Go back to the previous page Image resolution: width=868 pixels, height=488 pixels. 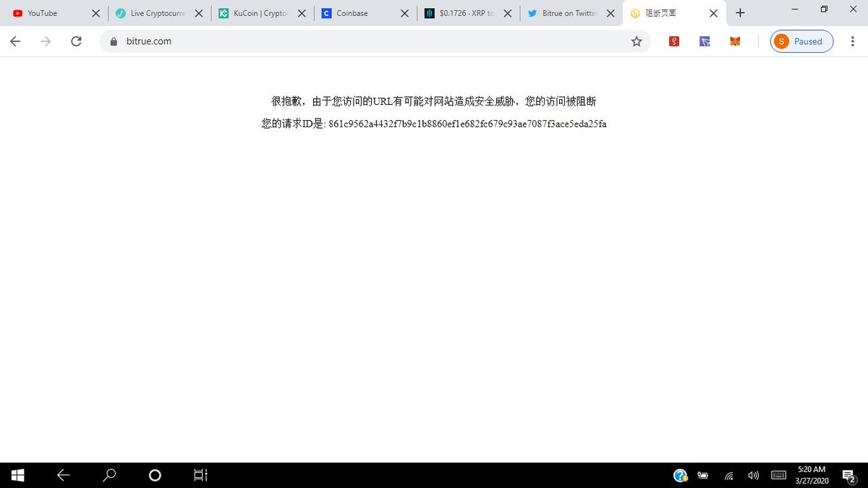(15, 41)
